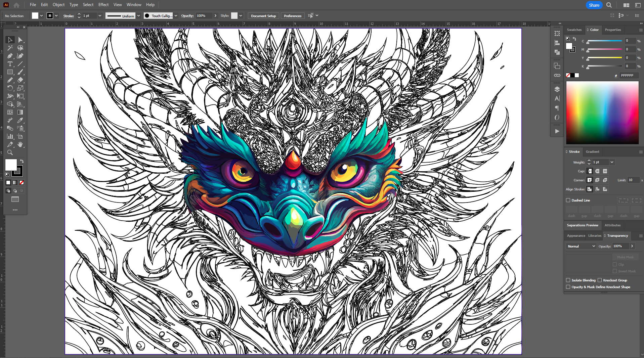Activate the Lasso tool
This screenshot has width=644, height=358.
pos(20,48)
